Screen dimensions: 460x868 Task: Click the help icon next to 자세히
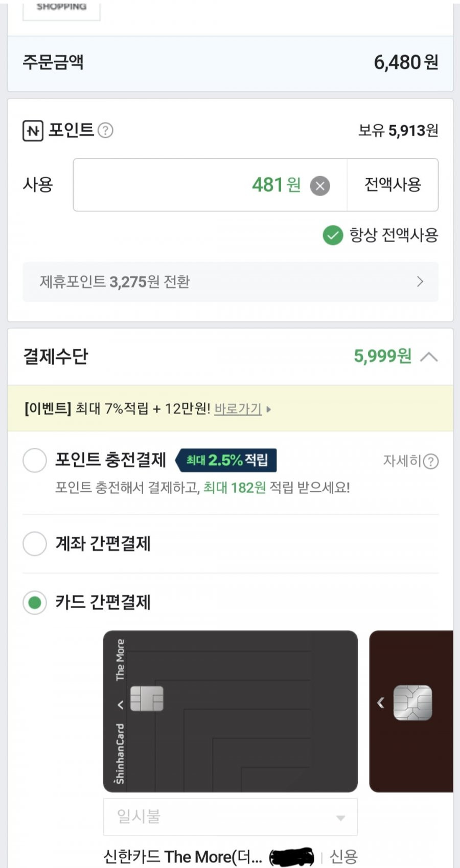[431, 462]
